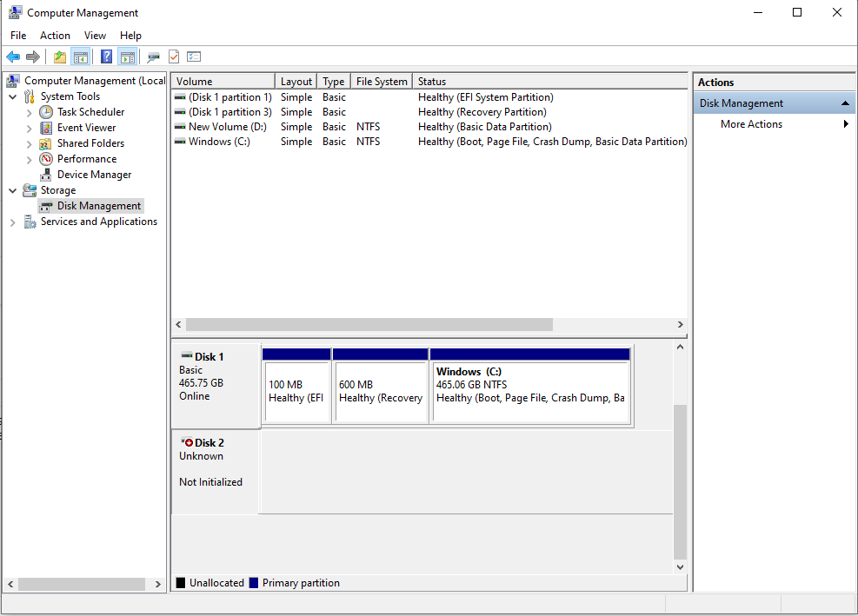Click the blue Back arrow in toolbar
This screenshot has width=858, height=616.
tap(13, 57)
